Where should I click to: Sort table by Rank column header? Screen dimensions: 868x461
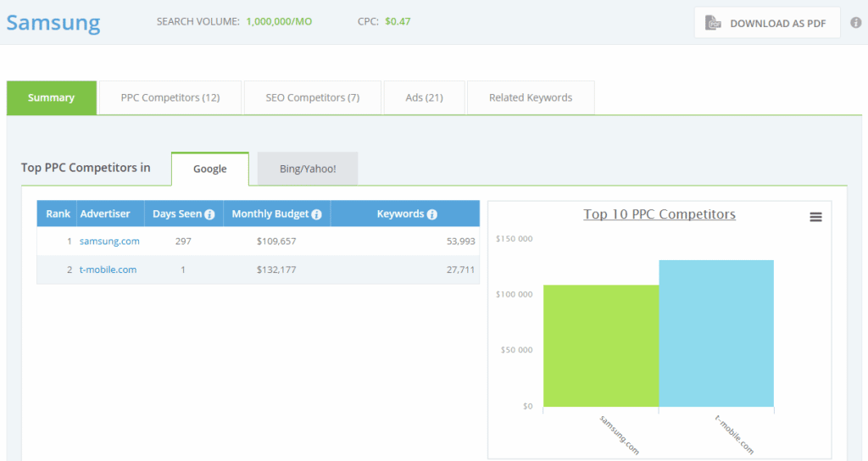pyautogui.click(x=58, y=214)
